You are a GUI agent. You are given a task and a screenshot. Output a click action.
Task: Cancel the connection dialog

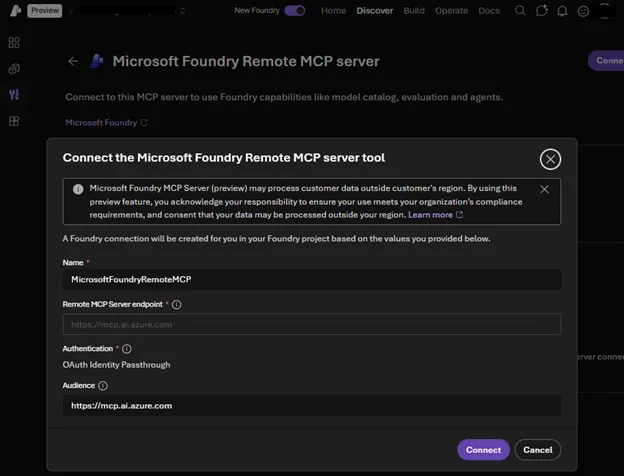point(538,450)
